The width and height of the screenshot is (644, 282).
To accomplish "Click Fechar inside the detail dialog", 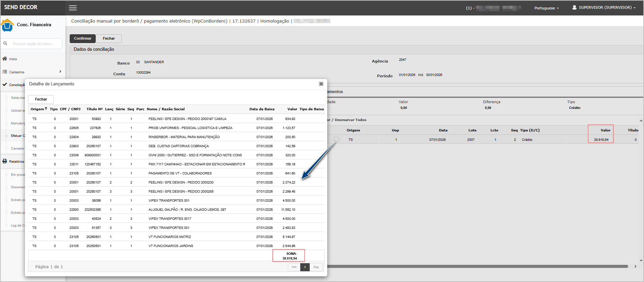I will click(41, 99).
